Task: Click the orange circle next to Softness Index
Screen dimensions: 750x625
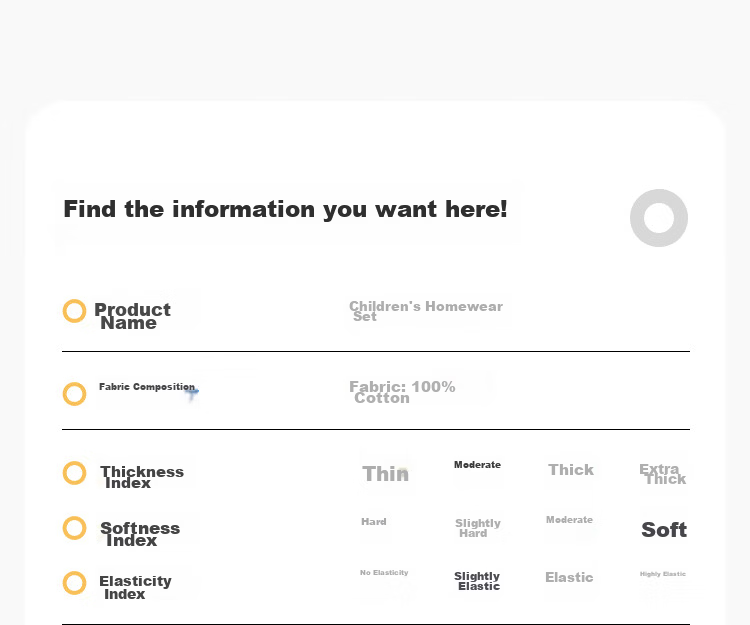Action: pos(75,528)
